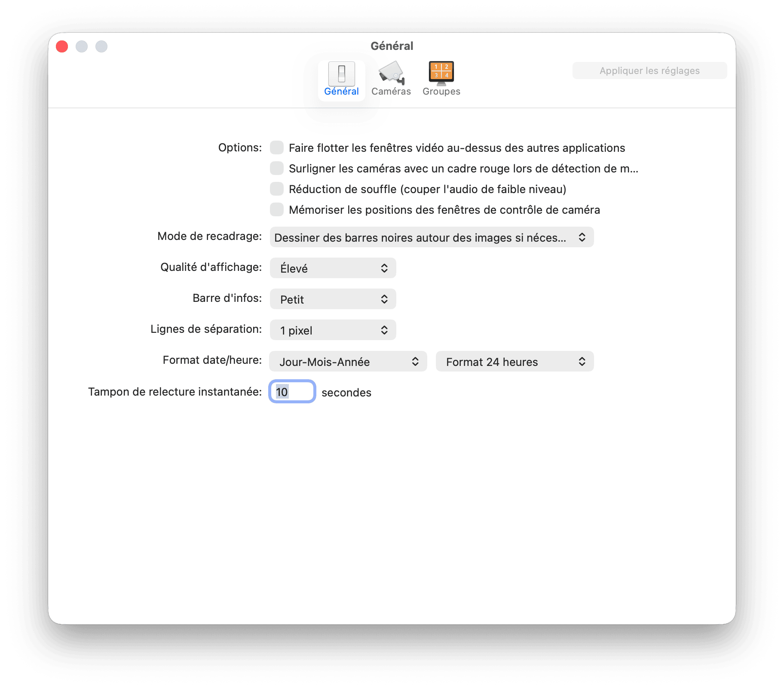Click the 'Barre d'infos:' label

click(x=227, y=298)
